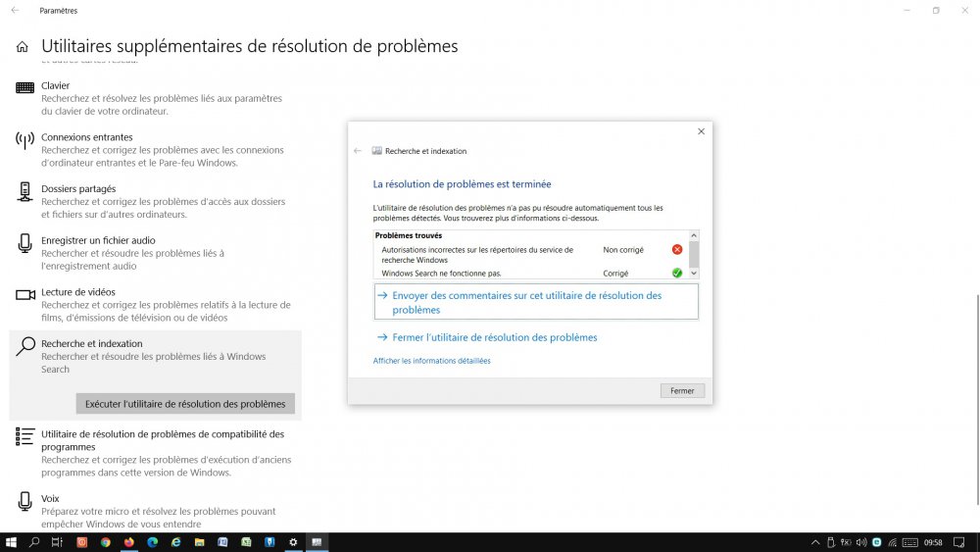
Task: Open touch keyboard tray icon
Action: (910, 542)
